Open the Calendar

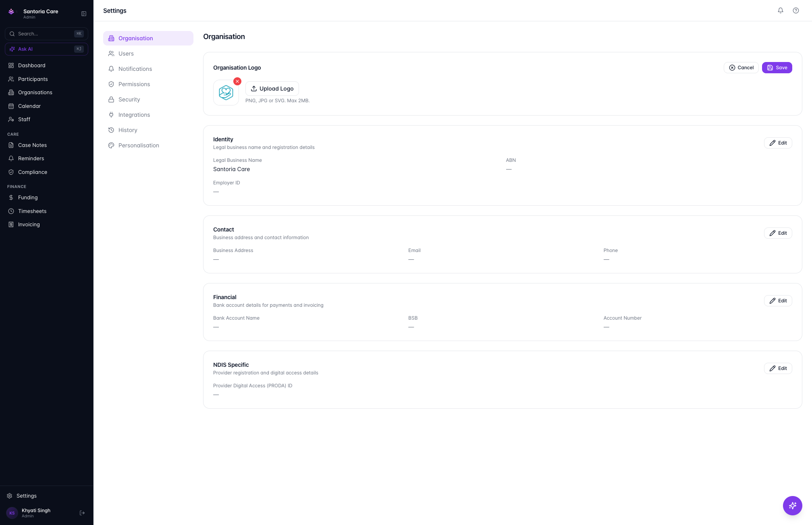point(46,106)
